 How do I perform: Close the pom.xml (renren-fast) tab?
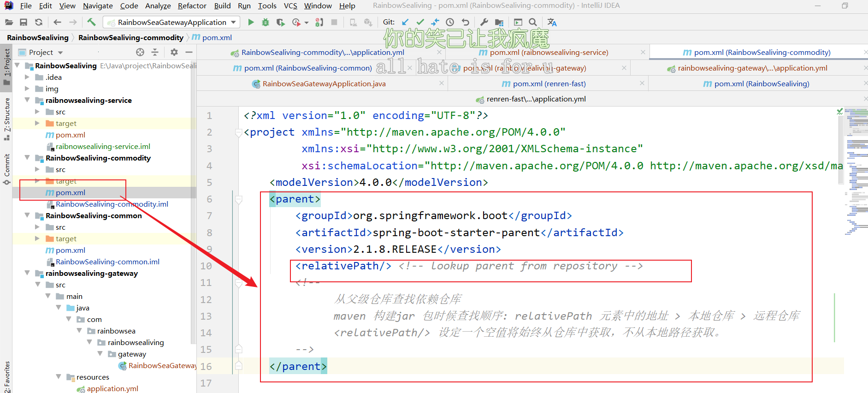tap(642, 83)
